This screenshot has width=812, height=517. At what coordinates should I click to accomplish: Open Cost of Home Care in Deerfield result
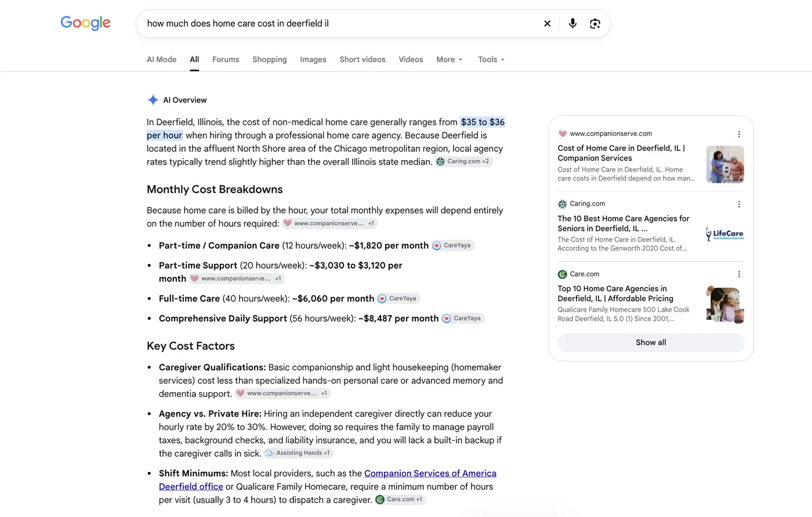point(621,153)
